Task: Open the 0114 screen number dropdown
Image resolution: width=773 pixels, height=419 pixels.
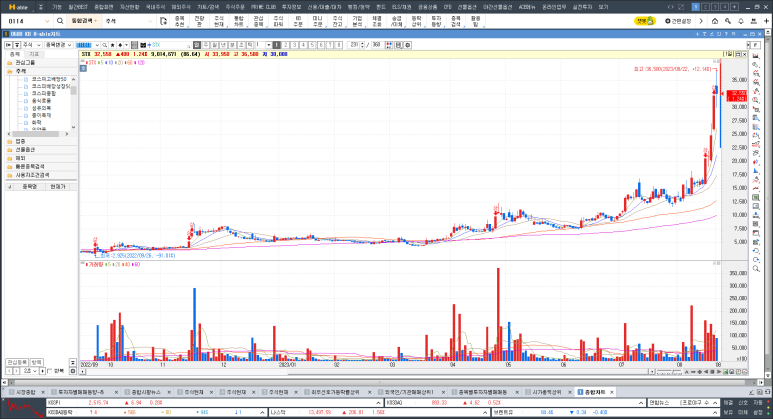Action: (x=47, y=21)
